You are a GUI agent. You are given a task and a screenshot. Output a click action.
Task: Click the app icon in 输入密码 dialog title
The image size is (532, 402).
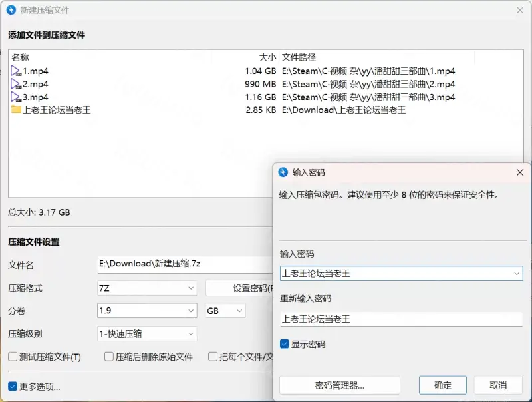coord(283,172)
